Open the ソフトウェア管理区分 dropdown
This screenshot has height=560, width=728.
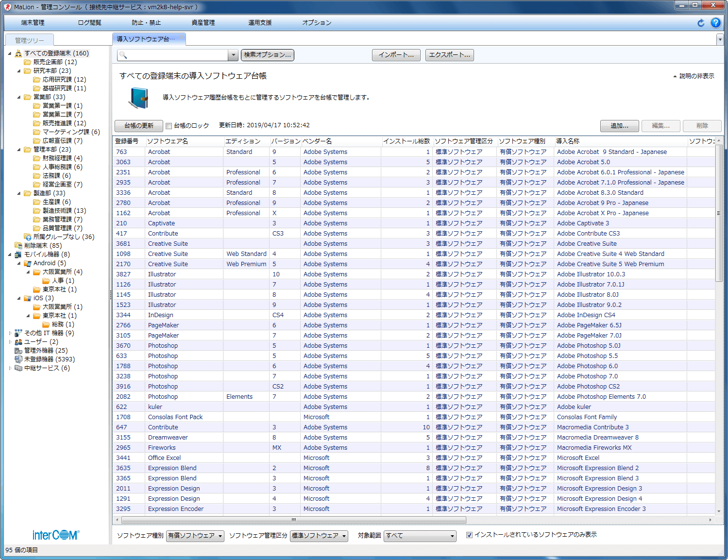319,536
